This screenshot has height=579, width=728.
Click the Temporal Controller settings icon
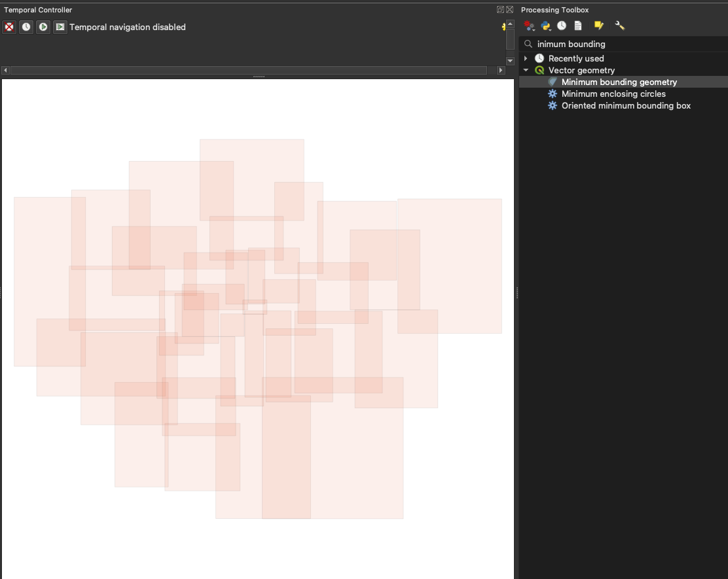[503, 27]
